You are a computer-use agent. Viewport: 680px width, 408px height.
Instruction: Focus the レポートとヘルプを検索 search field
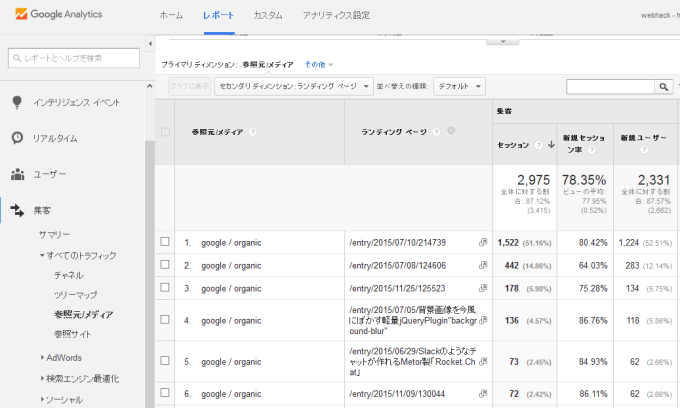coord(76,58)
